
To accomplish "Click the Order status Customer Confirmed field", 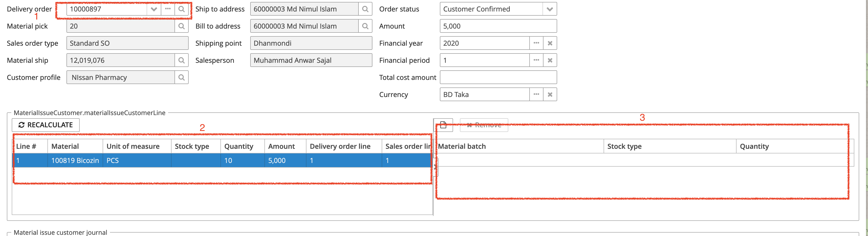I will (491, 9).
